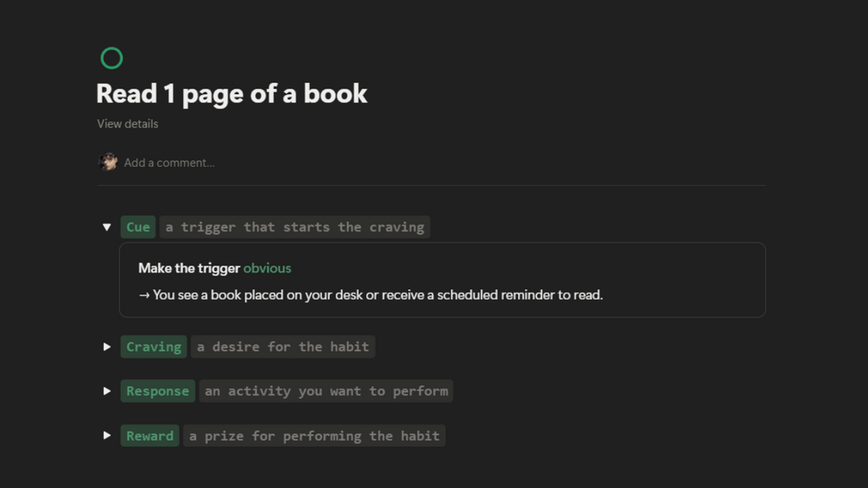Click the "a desire for the habit" text
This screenshot has height=488, width=868.
coord(282,346)
